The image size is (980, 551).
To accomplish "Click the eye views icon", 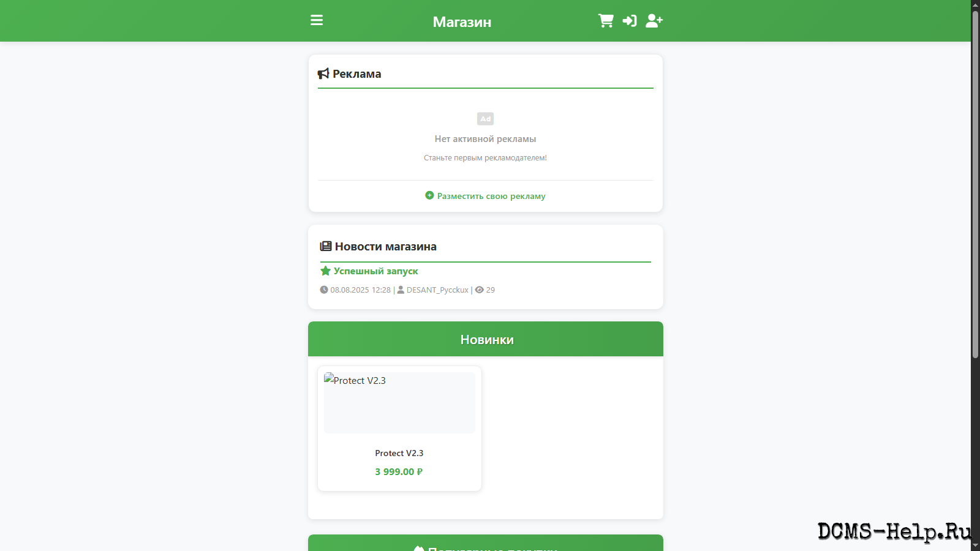I will point(480,290).
